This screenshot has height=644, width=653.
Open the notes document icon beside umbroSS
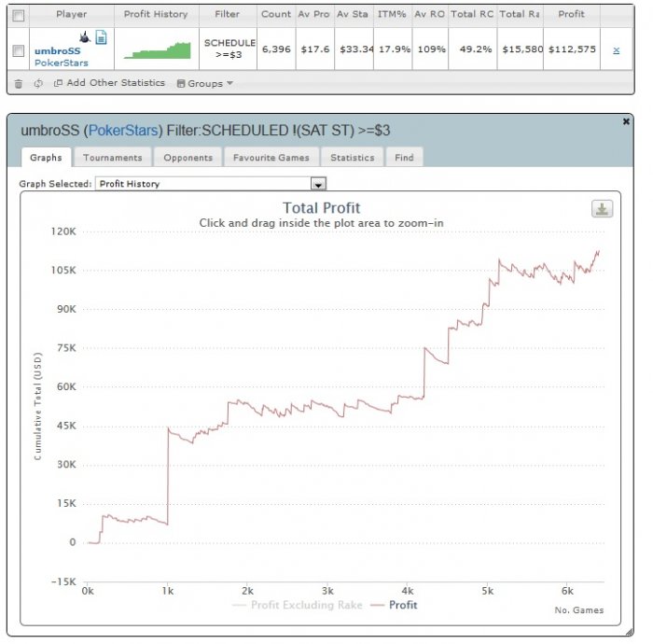(101, 37)
